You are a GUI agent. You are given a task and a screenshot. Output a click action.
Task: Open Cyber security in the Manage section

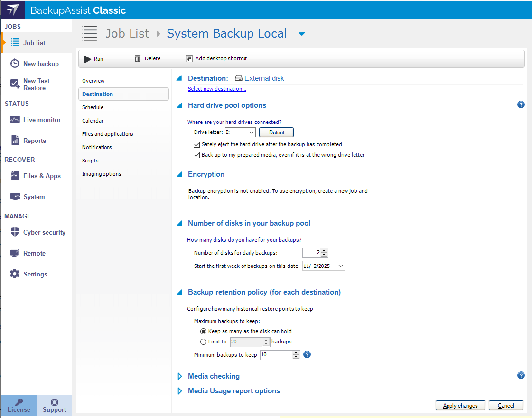point(44,232)
